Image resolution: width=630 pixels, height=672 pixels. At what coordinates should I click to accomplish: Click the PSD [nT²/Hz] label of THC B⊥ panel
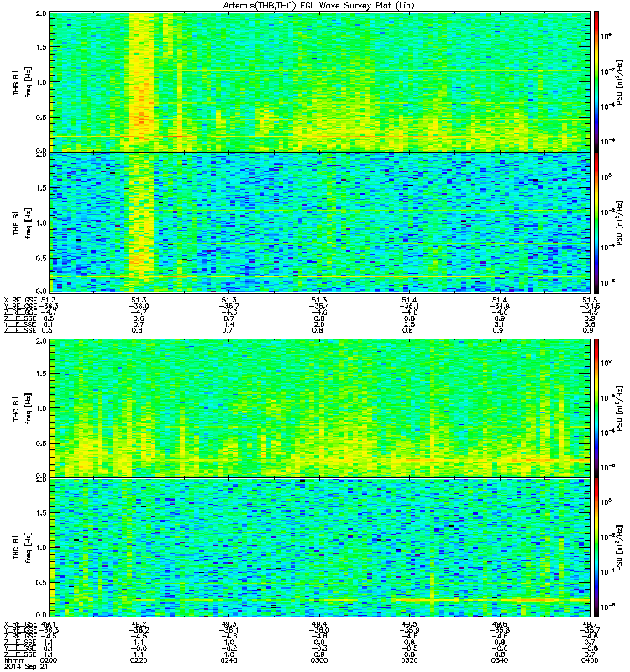pos(619,408)
